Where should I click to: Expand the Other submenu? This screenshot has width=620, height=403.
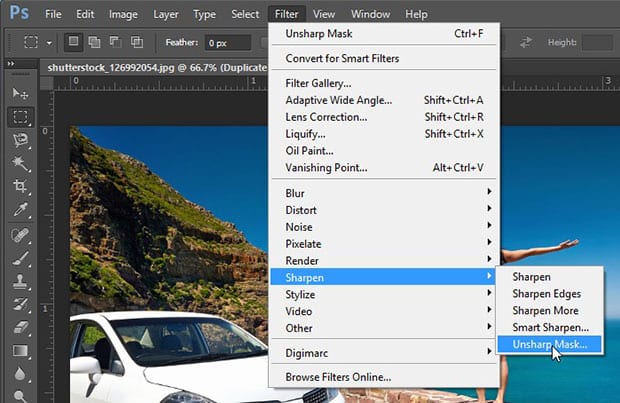point(384,328)
